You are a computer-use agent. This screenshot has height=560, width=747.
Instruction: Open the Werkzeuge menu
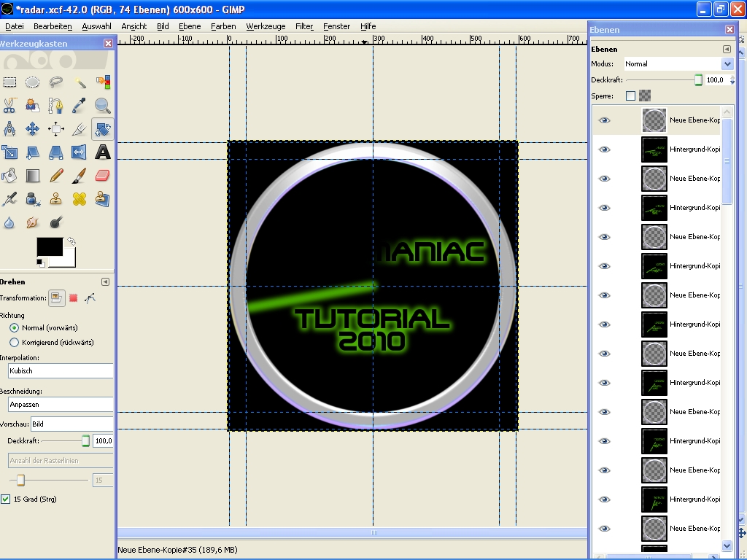266,26
